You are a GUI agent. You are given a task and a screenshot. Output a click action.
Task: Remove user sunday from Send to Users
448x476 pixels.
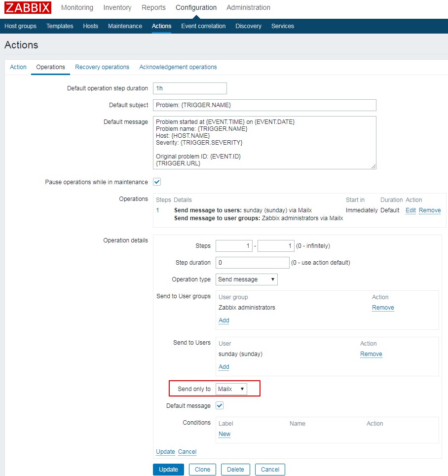pyautogui.click(x=371, y=354)
